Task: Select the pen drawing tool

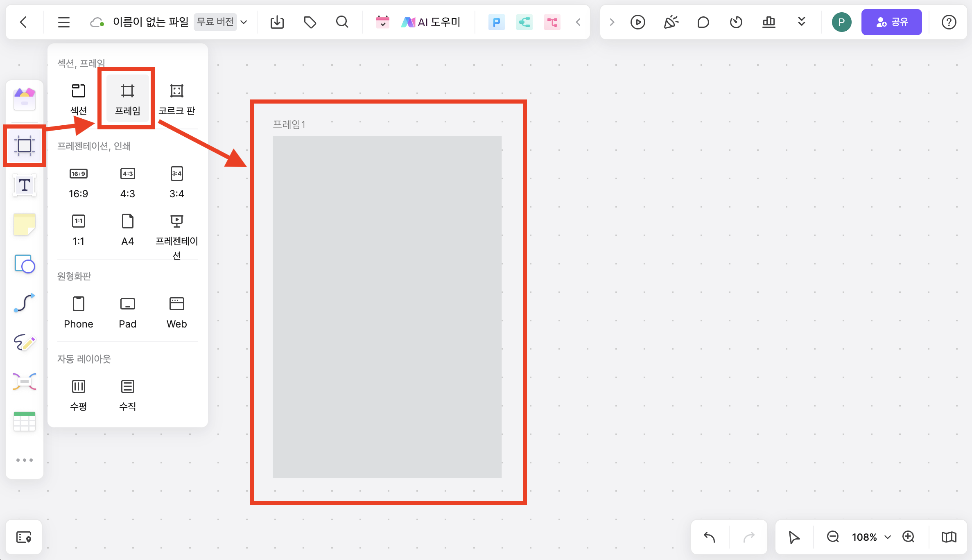Action: pyautogui.click(x=25, y=343)
